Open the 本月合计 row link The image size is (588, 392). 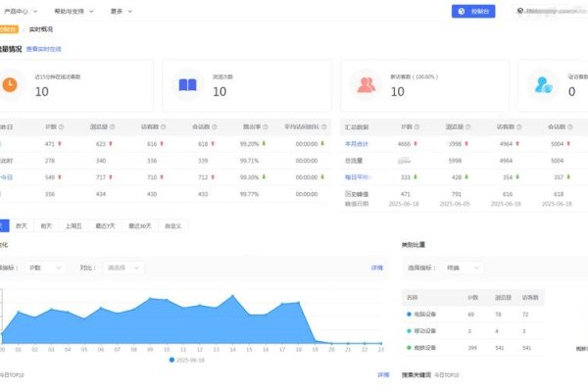(x=357, y=144)
